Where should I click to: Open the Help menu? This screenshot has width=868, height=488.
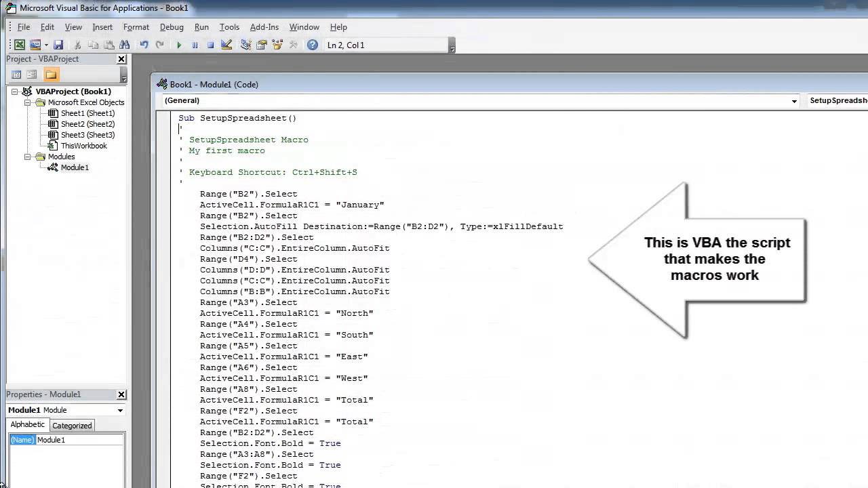coord(338,27)
